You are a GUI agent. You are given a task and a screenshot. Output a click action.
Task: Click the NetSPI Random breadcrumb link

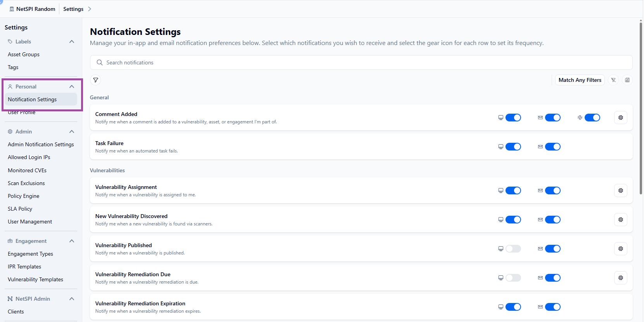[x=36, y=9]
